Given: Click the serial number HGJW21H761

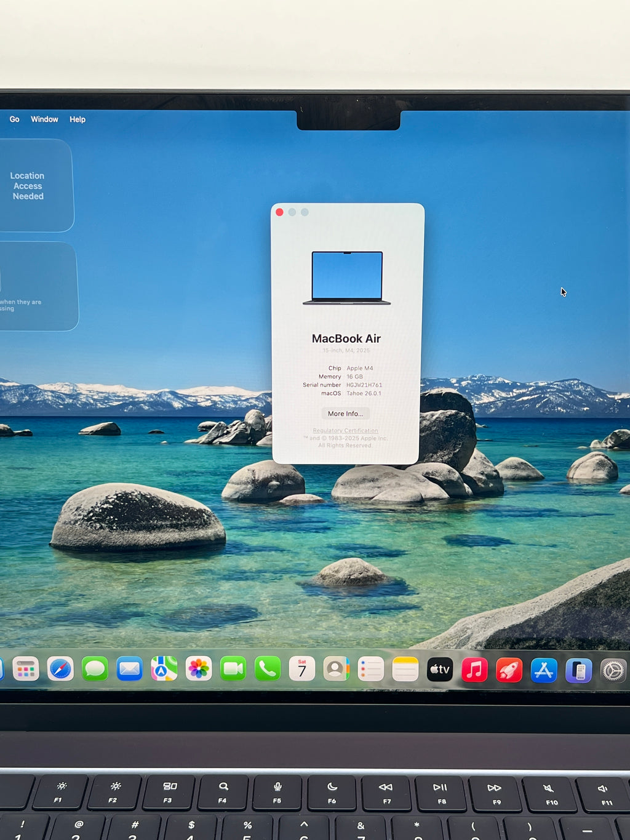Looking at the screenshot, I should [x=364, y=385].
